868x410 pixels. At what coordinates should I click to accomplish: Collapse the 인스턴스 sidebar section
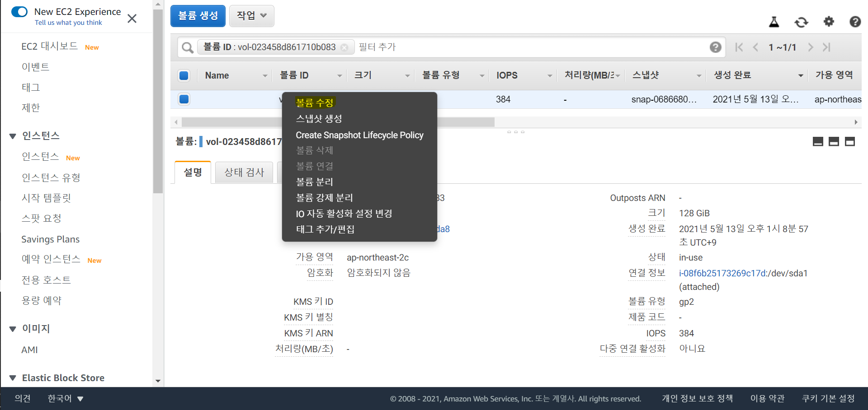(13, 136)
